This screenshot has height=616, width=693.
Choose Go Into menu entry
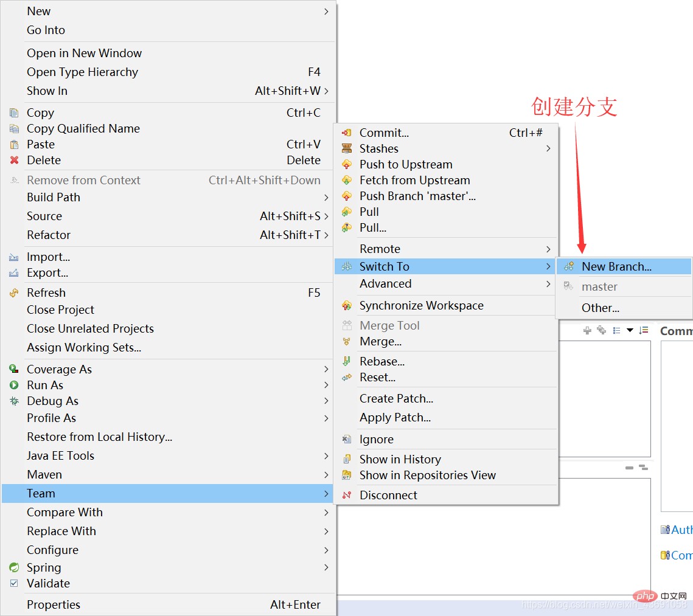168,30
